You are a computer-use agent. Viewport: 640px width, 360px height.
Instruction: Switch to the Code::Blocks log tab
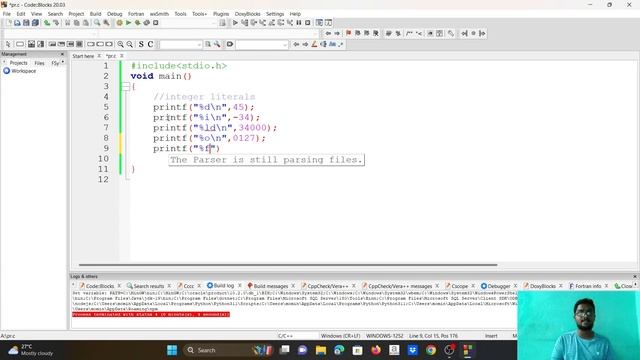coord(100,286)
